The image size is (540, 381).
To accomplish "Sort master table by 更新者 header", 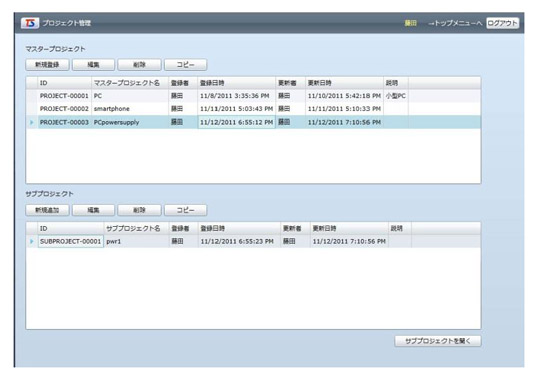I will pos(290,83).
